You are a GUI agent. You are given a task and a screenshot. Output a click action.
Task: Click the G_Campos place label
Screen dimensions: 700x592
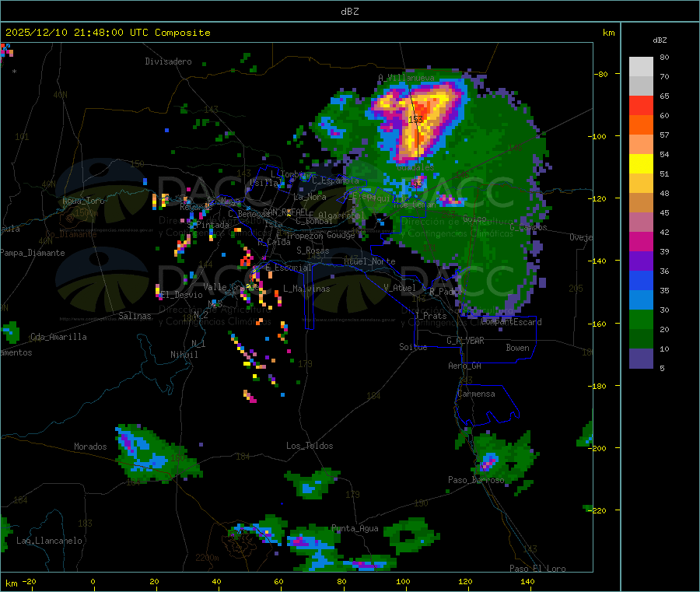528,227
